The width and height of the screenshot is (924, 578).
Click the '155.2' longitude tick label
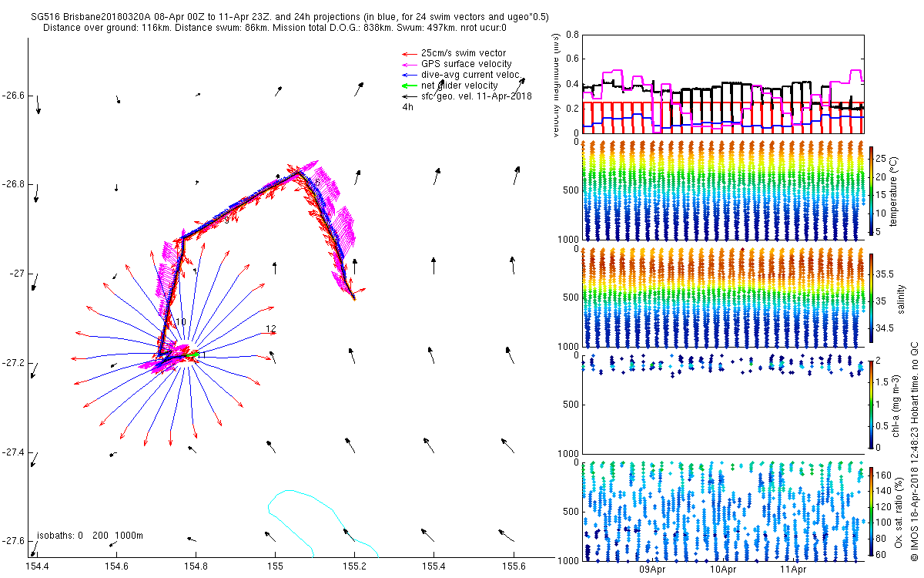pyautogui.click(x=354, y=566)
